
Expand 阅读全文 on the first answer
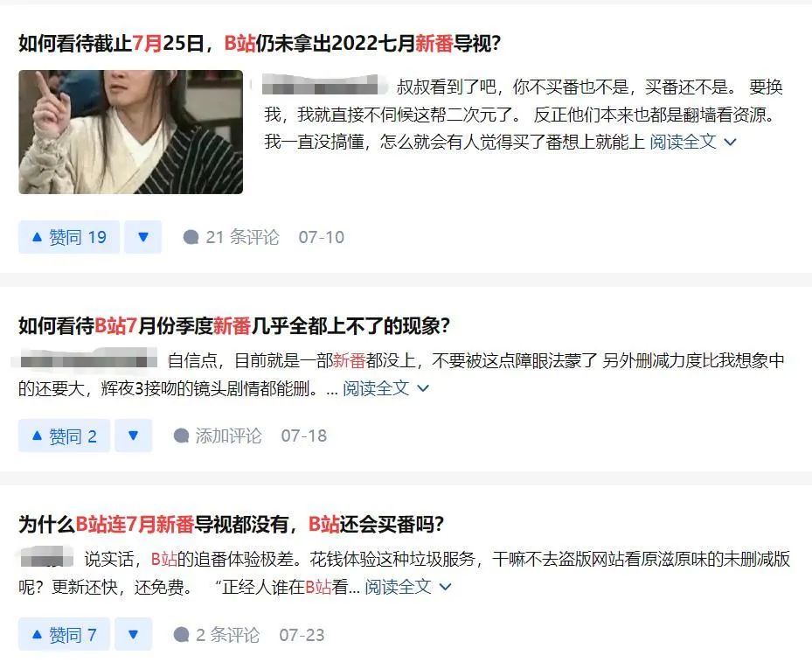[693, 142]
